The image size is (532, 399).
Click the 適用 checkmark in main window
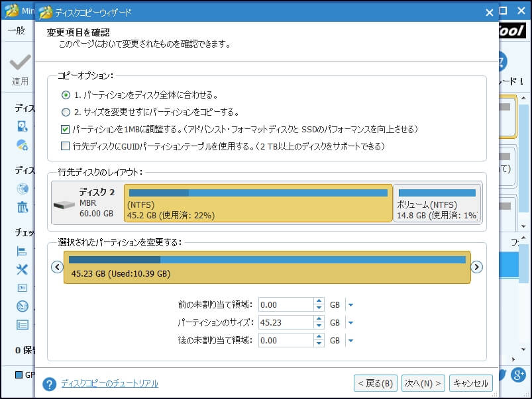click(x=20, y=62)
